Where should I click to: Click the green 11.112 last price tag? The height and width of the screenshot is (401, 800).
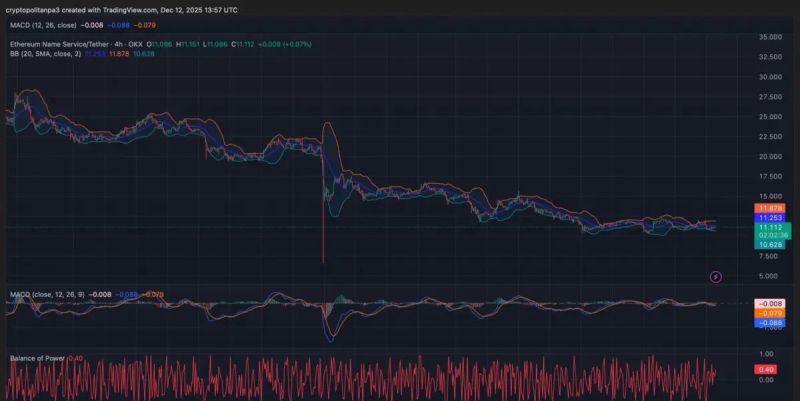click(773, 227)
